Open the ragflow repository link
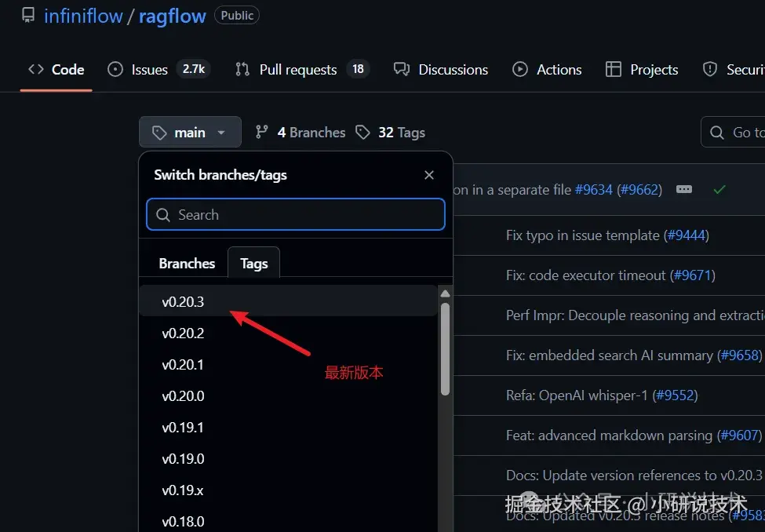Screen dimensions: 765x532 [x=172, y=16]
